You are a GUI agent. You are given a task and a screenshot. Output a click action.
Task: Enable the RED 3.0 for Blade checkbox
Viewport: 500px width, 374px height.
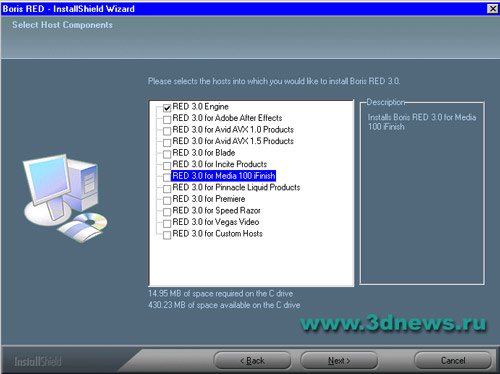coord(167,154)
